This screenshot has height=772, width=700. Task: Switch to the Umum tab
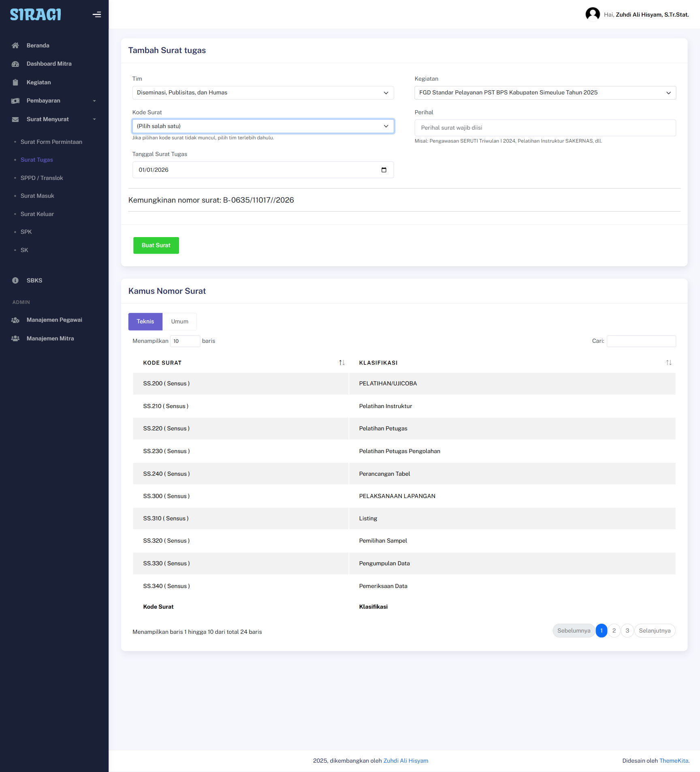click(x=179, y=321)
